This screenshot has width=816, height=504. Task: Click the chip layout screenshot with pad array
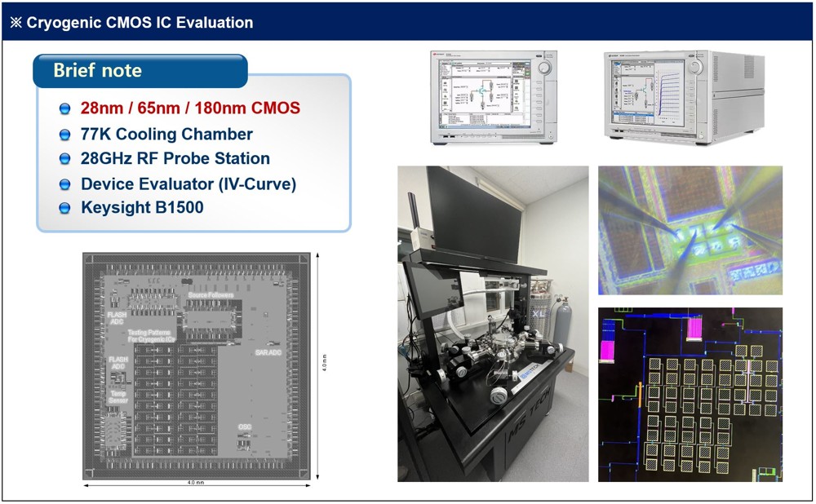click(690, 394)
